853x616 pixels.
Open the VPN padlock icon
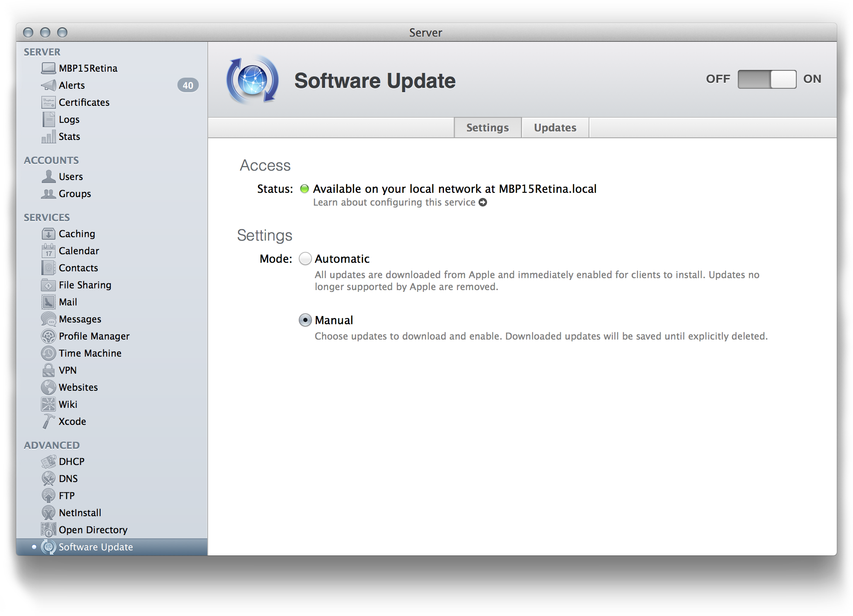(49, 370)
